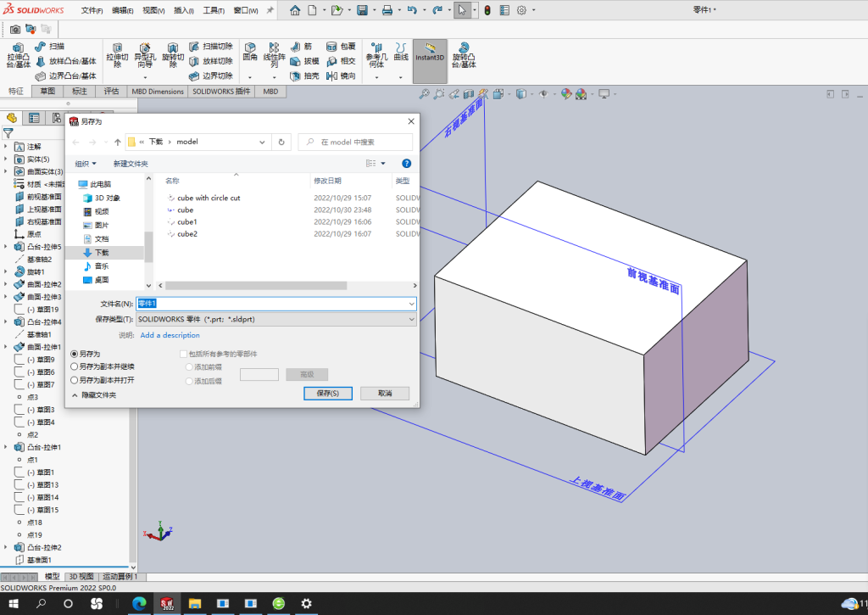Toggle the Instant3D button
The image size is (868, 615).
point(430,53)
